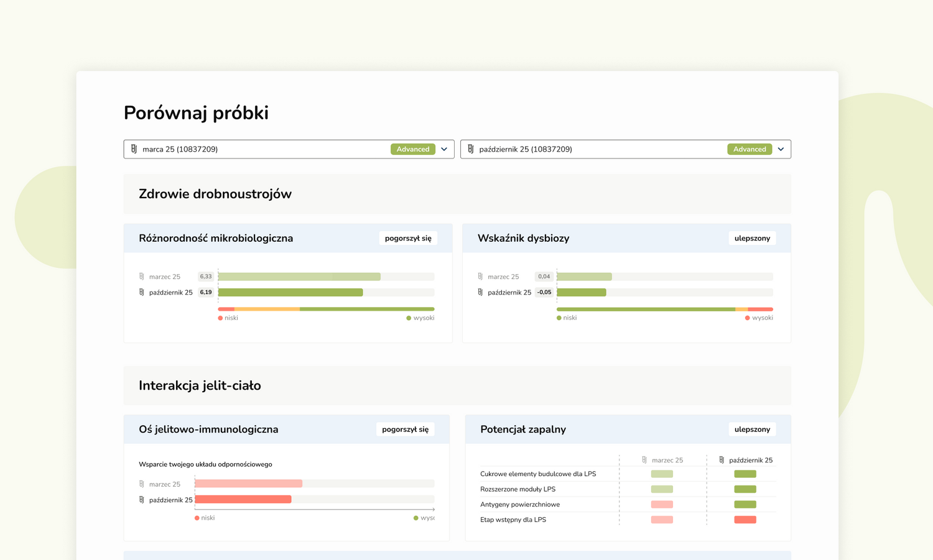This screenshot has height=560, width=933.
Task: Expand the październik 25 sample dropdown arrow
Action: click(x=781, y=149)
